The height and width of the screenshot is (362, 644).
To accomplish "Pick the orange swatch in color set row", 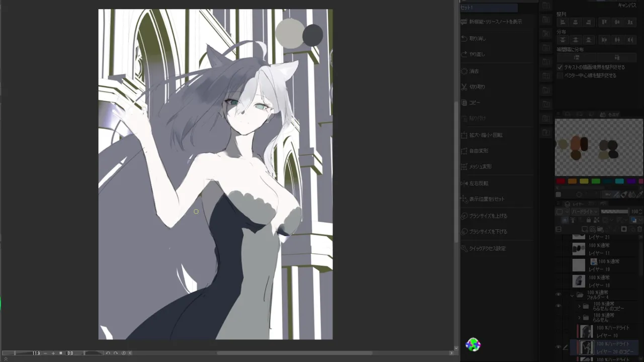I will pos(573,182).
